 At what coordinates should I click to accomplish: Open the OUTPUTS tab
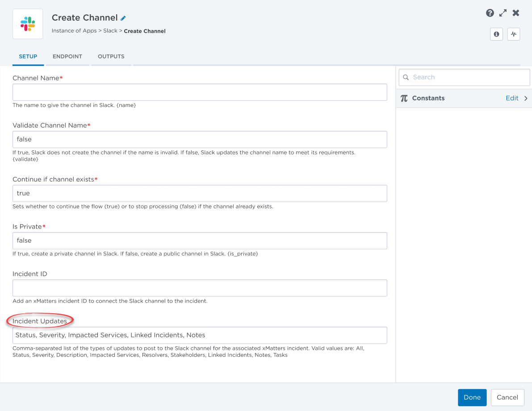pyautogui.click(x=111, y=57)
